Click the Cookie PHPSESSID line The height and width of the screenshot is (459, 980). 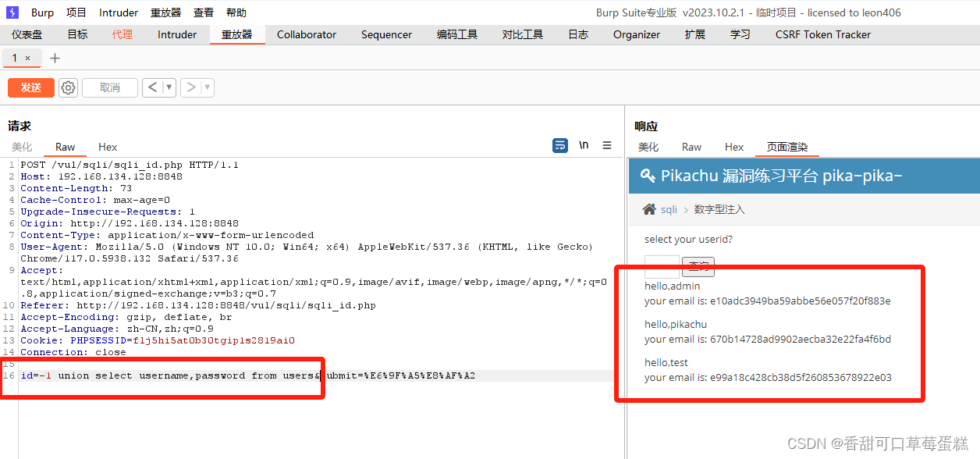(x=158, y=340)
